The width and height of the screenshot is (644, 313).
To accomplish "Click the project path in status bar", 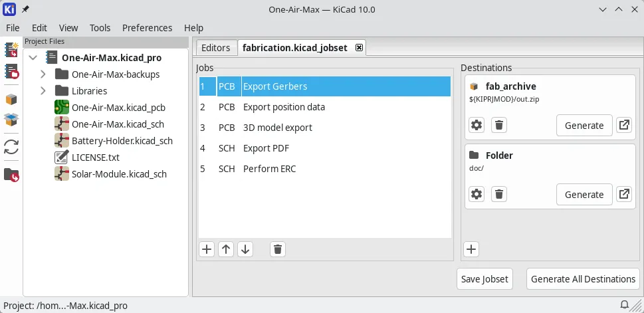I will coord(65,306).
